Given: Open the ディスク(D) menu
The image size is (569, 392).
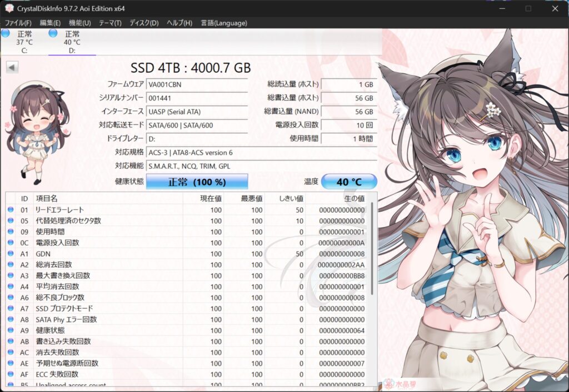Looking at the screenshot, I should click(144, 23).
